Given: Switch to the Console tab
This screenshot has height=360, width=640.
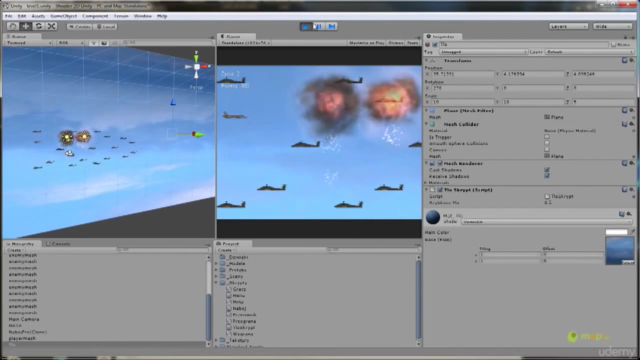Looking at the screenshot, I should coord(58,244).
